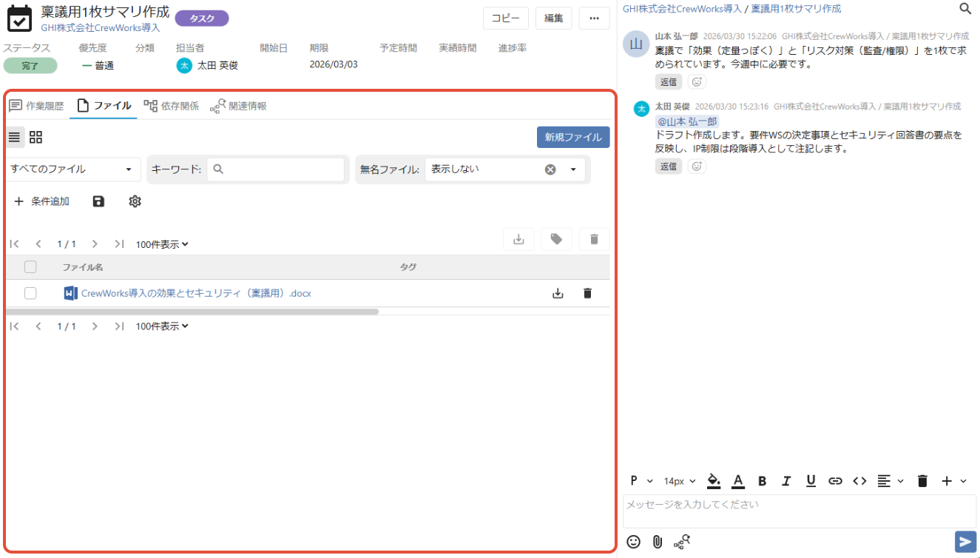980x558 pixels.
Task: Go to previous page in bottom pager
Action: (x=38, y=326)
